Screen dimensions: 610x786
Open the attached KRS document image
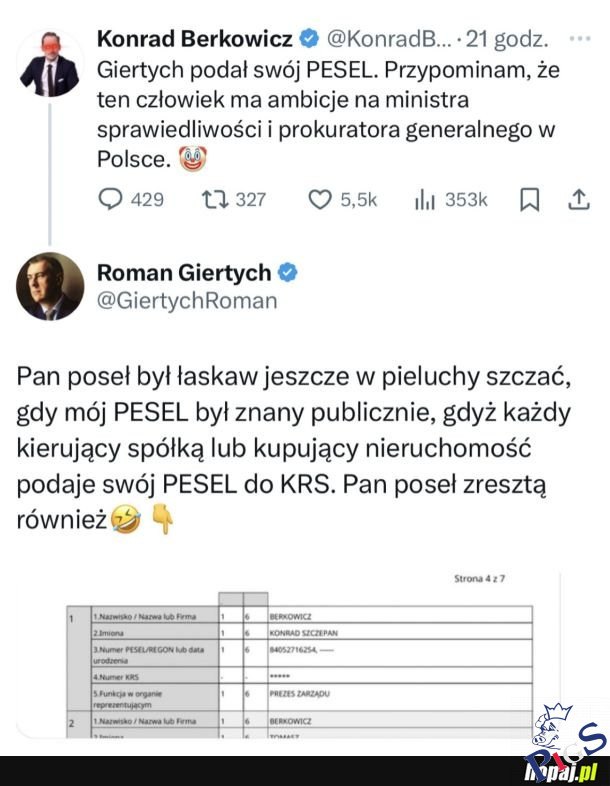[300, 655]
